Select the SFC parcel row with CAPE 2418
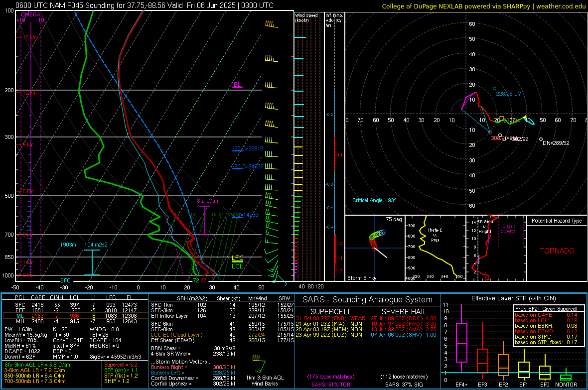The image size is (588, 390). click(75, 305)
